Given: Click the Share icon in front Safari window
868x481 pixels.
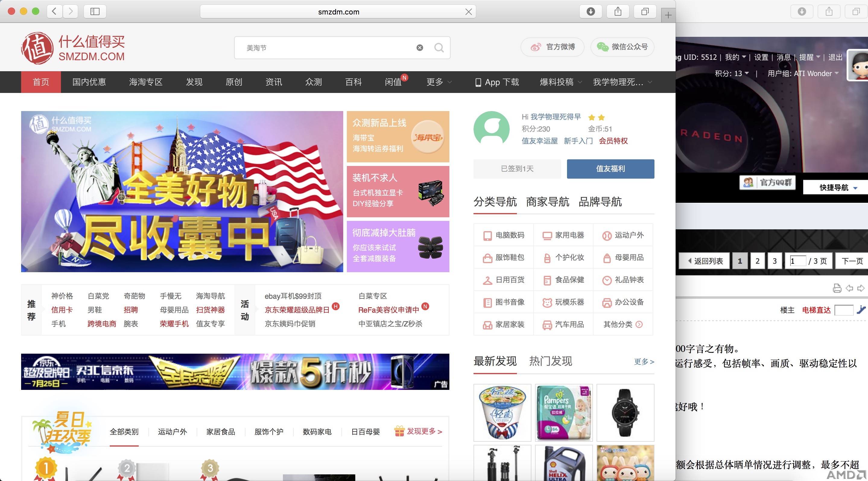Looking at the screenshot, I should [x=618, y=11].
